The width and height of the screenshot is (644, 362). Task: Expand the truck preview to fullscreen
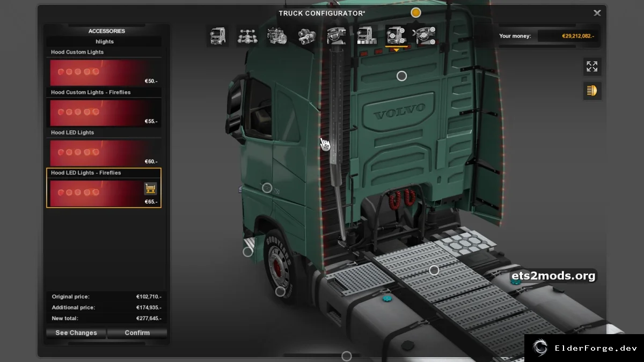click(592, 67)
